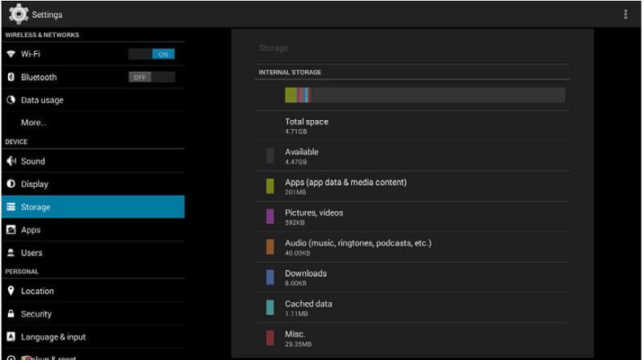Click the Settings gear icon
This screenshot has width=644, height=360.
pyautogui.click(x=18, y=14)
